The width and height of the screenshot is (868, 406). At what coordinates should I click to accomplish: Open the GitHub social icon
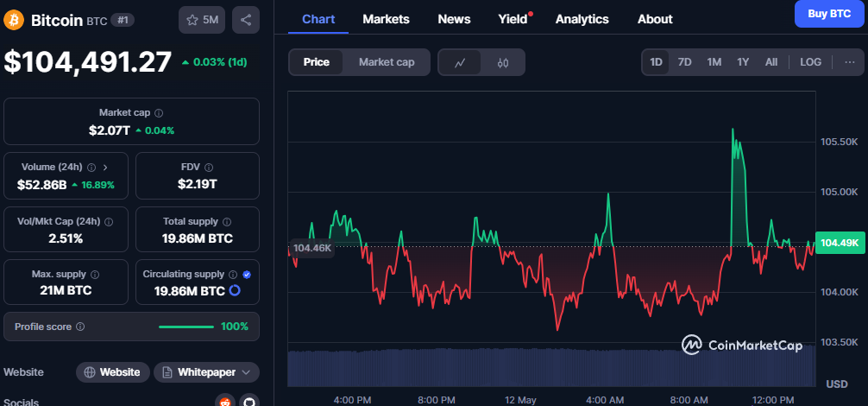coord(249,401)
